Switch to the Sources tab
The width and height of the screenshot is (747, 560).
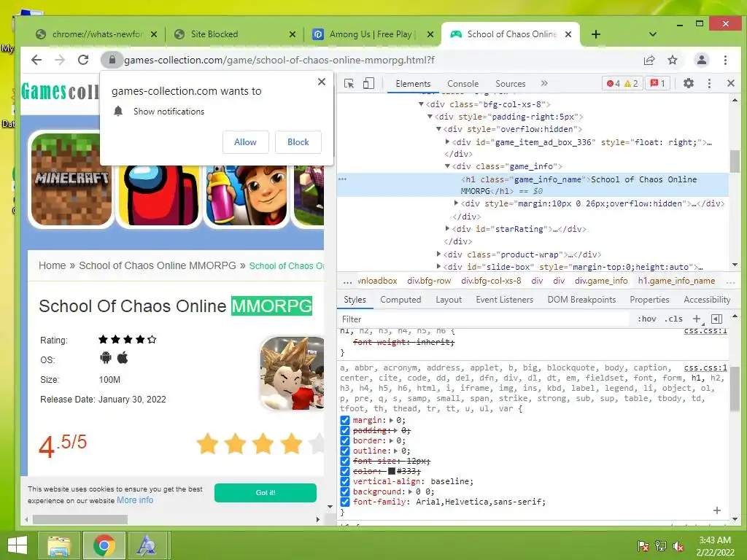tap(510, 84)
